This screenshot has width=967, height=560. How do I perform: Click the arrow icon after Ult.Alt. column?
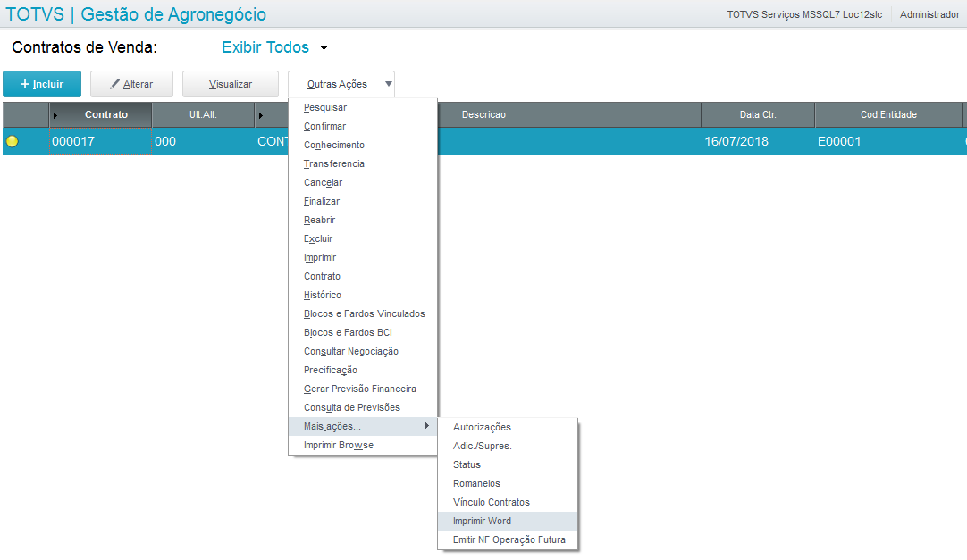[261, 115]
